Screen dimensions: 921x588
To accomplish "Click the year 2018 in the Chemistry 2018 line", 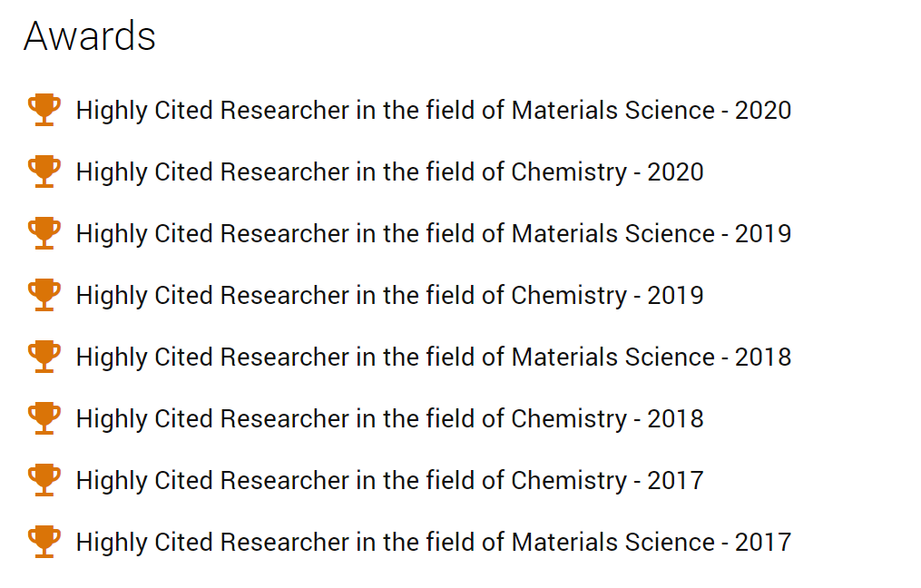I will pos(675,419).
